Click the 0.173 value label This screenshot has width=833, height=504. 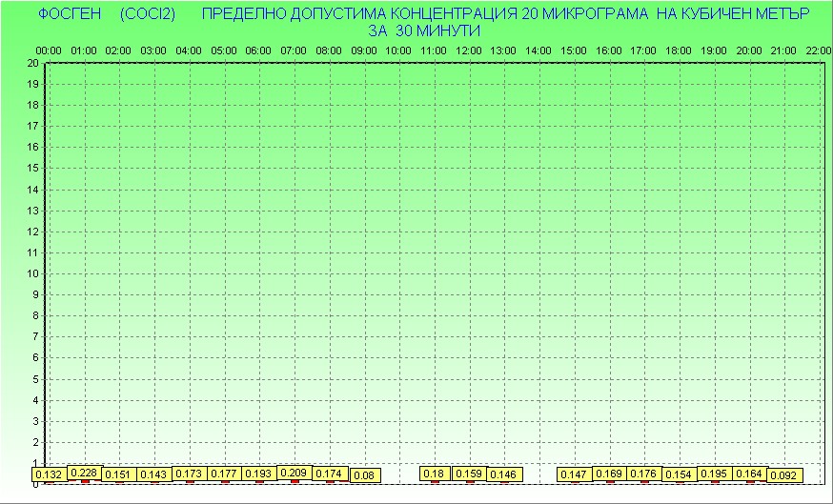pyautogui.click(x=189, y=474)
